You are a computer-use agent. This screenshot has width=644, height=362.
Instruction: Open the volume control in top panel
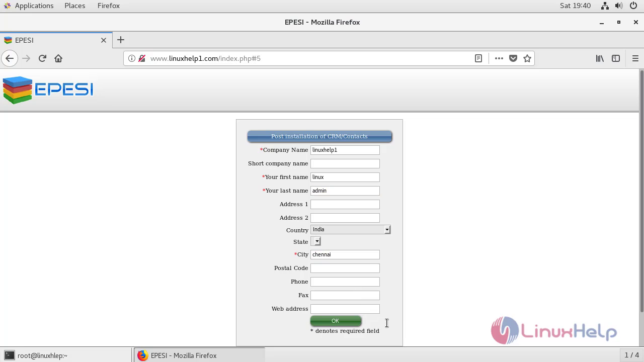pos(619,6)
